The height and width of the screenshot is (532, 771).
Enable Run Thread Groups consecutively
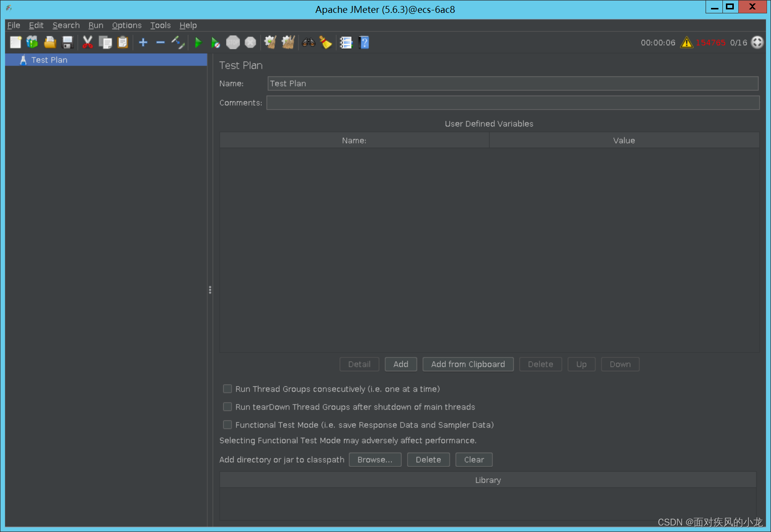[227, 389]
